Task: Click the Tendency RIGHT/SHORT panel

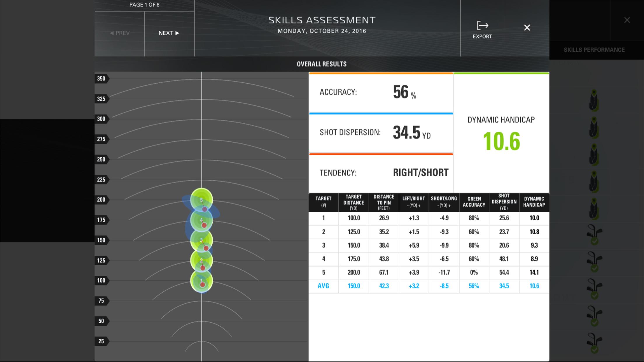Action: (381, 173)
